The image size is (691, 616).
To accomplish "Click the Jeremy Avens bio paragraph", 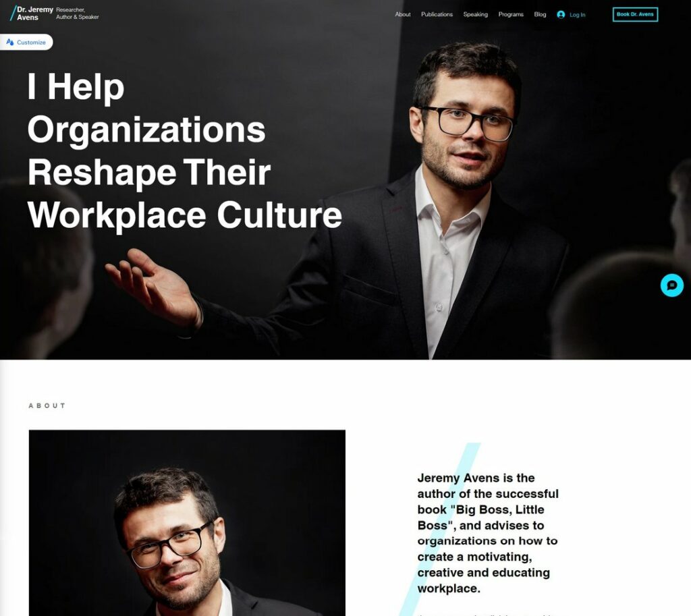I will [x=488, y=533].
